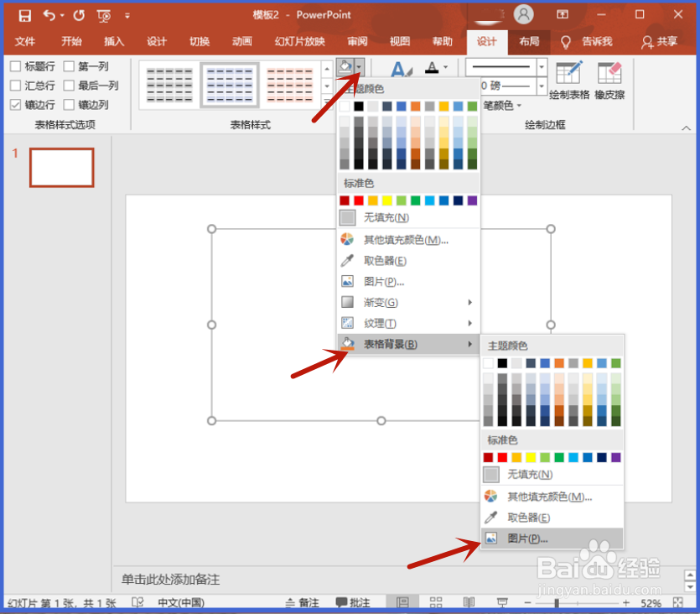Click Notes (备注) button in status bar

pos(303,603)
